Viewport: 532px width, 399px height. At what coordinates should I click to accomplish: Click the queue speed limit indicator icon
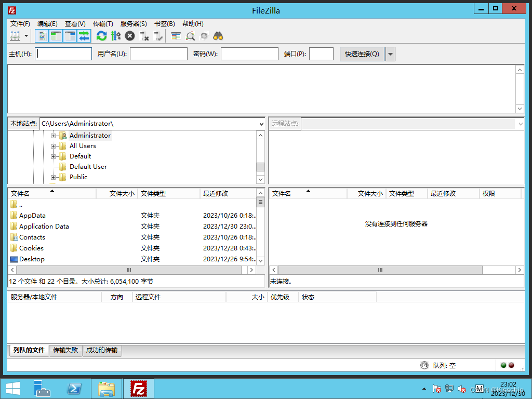tap(424, 365)
